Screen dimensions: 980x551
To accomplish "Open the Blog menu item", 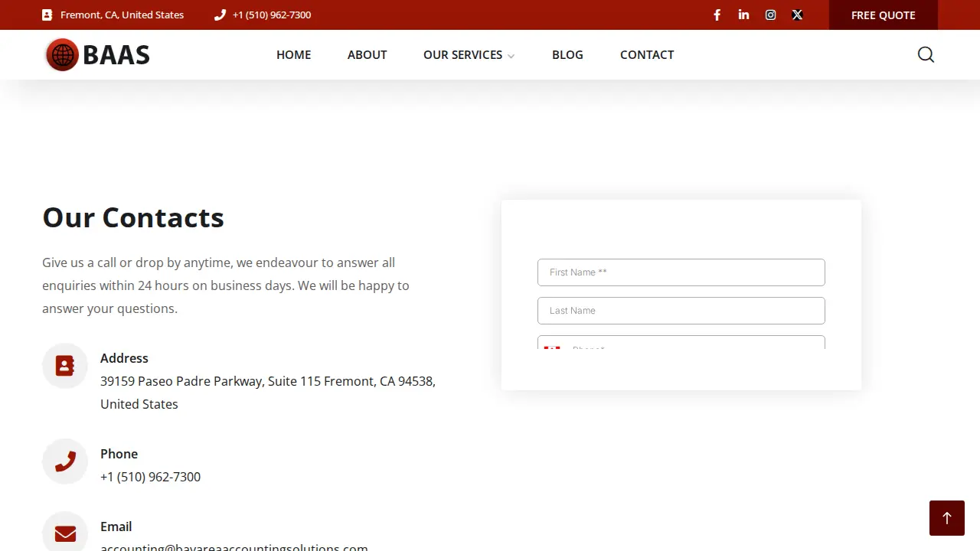I will coord(567,54).
